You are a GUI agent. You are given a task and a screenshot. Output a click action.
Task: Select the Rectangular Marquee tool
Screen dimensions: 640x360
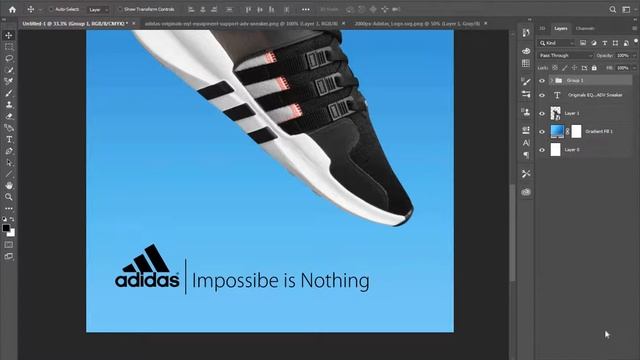(9, 47)
